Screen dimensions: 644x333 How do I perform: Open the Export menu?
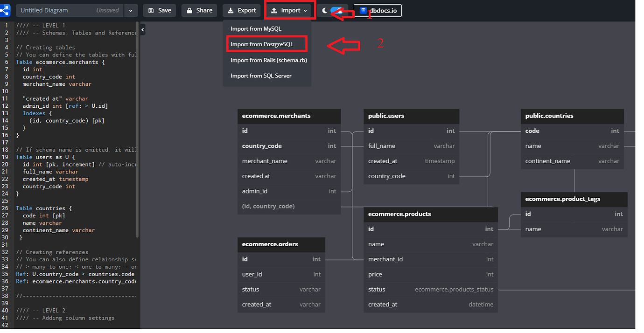[x=242, y=10]
